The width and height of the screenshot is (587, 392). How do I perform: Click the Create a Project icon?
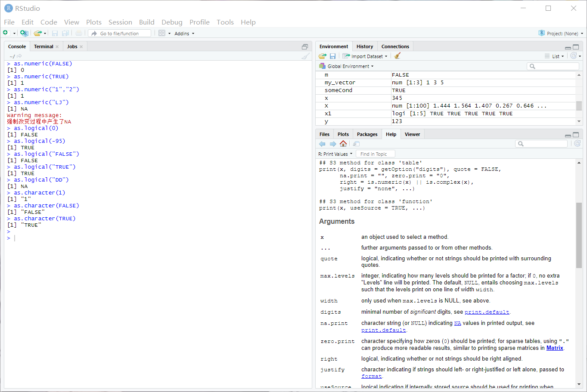pos(24,33)
